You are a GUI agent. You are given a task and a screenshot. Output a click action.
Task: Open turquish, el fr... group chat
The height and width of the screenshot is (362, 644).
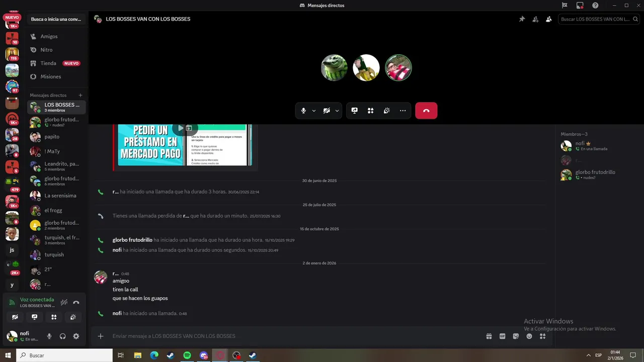pos(56,240)
